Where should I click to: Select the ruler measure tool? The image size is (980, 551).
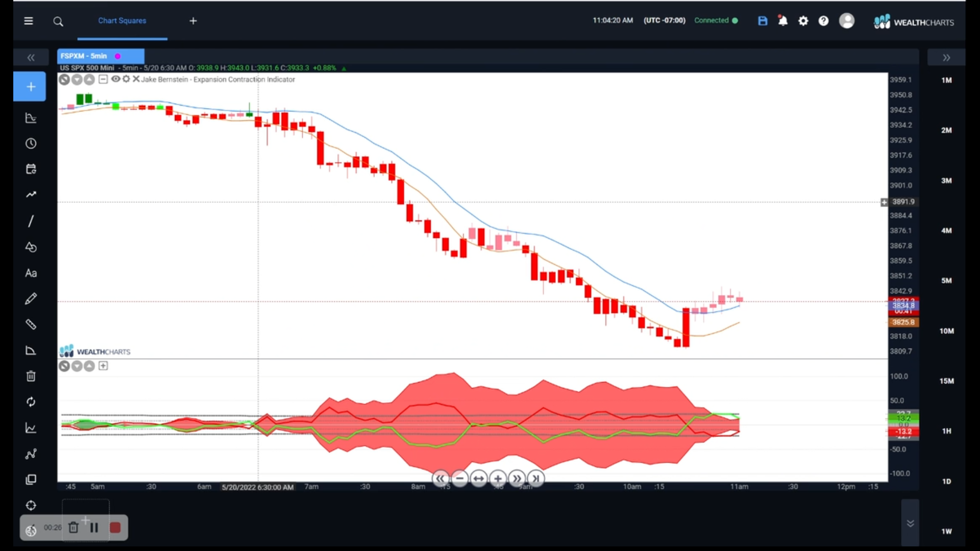point(31,324)
